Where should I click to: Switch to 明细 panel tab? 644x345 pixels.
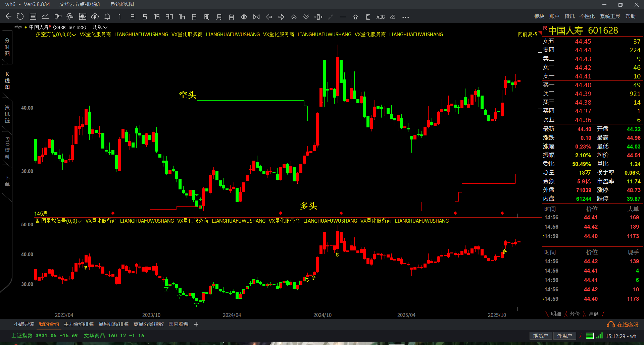556,314
